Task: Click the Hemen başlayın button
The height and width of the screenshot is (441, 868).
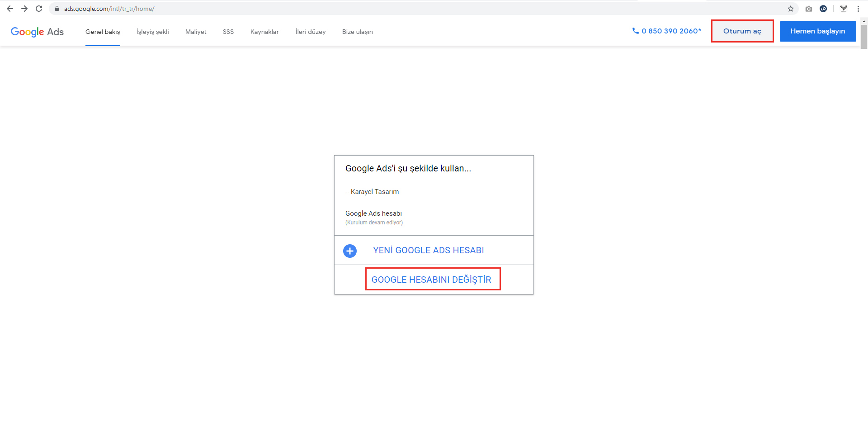Action: point(818,31)
